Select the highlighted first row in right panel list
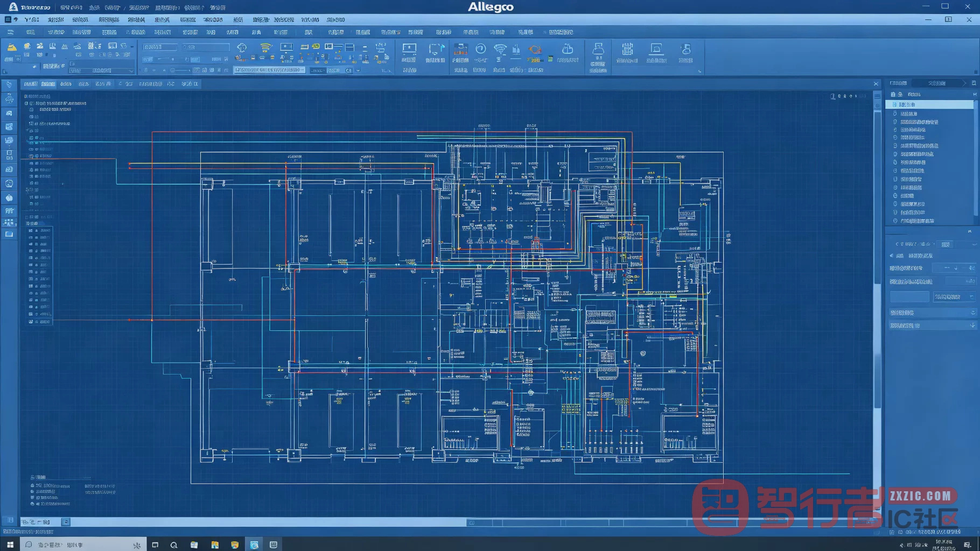This screenshot has width=980, height=551. pyautogui.click(x=930, y=104)
